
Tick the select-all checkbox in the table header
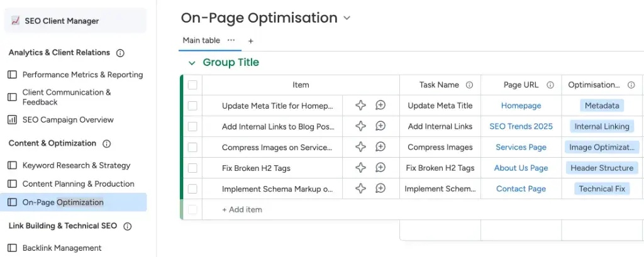[x=192, y=85]
